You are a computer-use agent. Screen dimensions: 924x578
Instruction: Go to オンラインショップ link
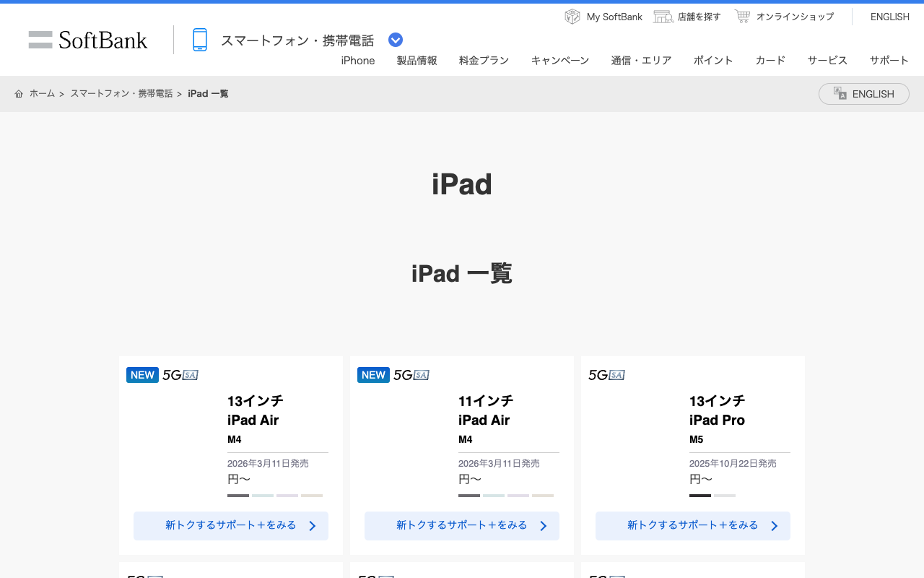tap(796, 17)
